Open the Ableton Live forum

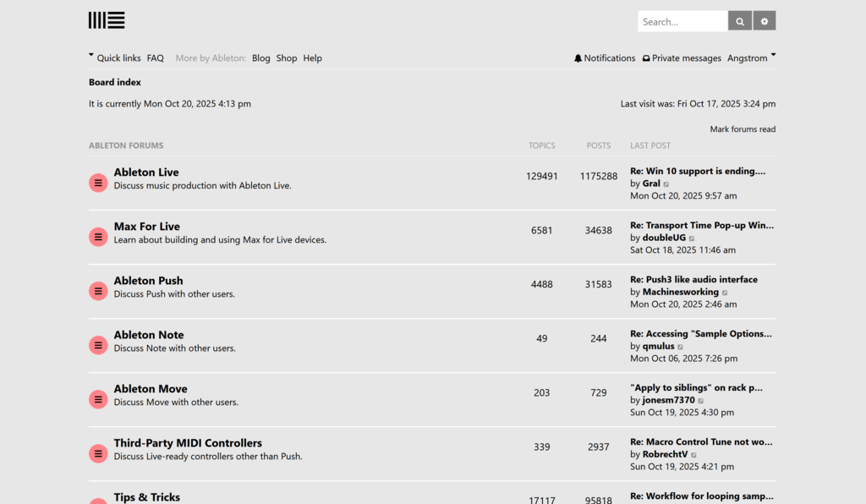pos(146,173)
